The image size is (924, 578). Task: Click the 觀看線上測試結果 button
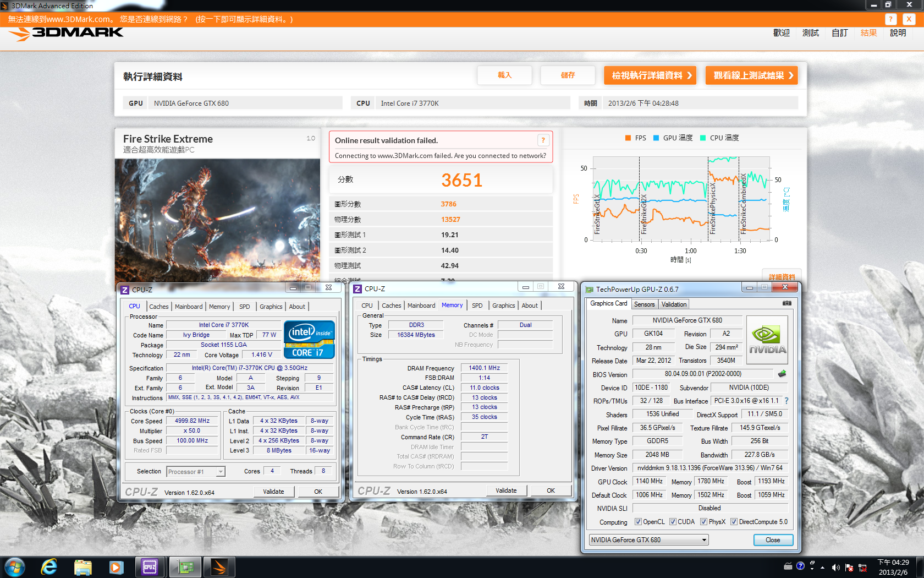point(751,75)
